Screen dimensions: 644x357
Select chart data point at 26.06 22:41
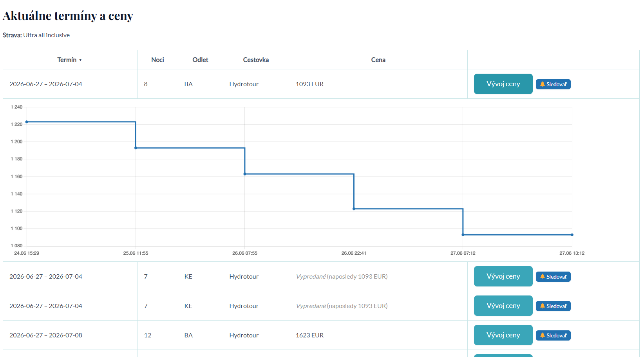tap(354, 208)
